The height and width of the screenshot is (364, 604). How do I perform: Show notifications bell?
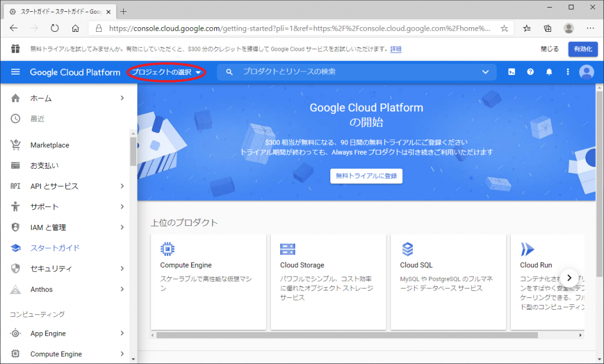coord(549,72)
